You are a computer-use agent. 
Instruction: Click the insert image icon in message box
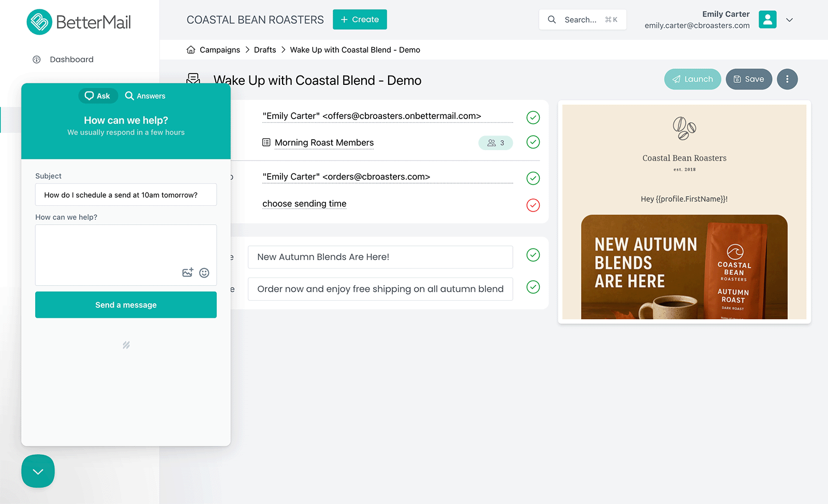pos(187,273)
